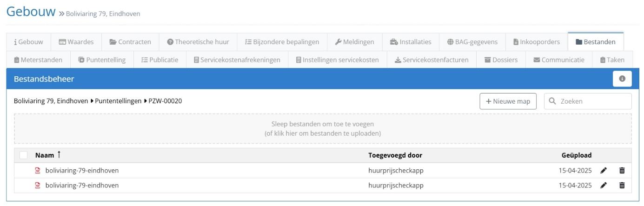
Task: Open the Puntentelling tab
Action: pyautogui.click(x=102, y=60)
